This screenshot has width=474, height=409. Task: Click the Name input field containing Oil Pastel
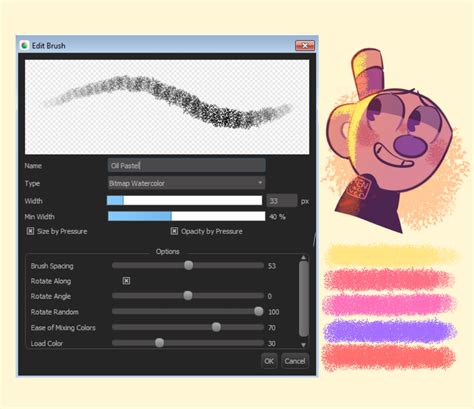(x=186, y=165)
